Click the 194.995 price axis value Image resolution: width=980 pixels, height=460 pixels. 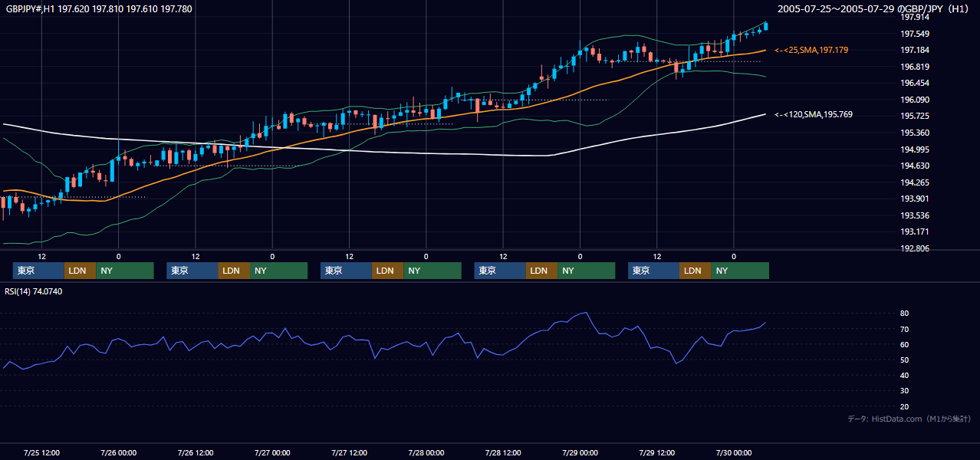(x=916, y=149)
